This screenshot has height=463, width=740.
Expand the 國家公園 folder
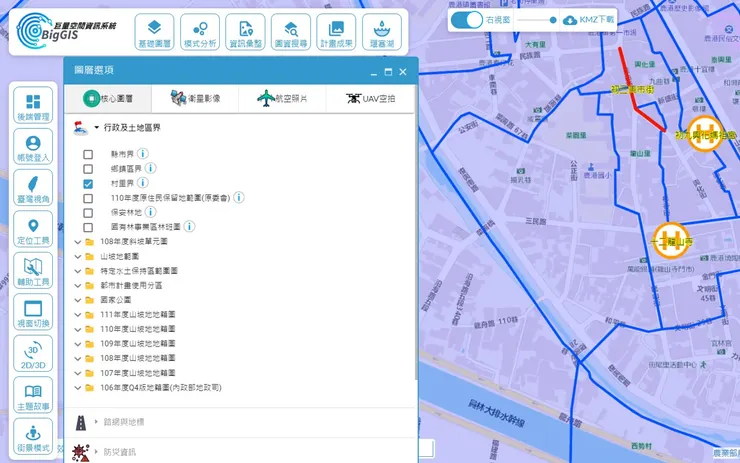pos(78,300)
